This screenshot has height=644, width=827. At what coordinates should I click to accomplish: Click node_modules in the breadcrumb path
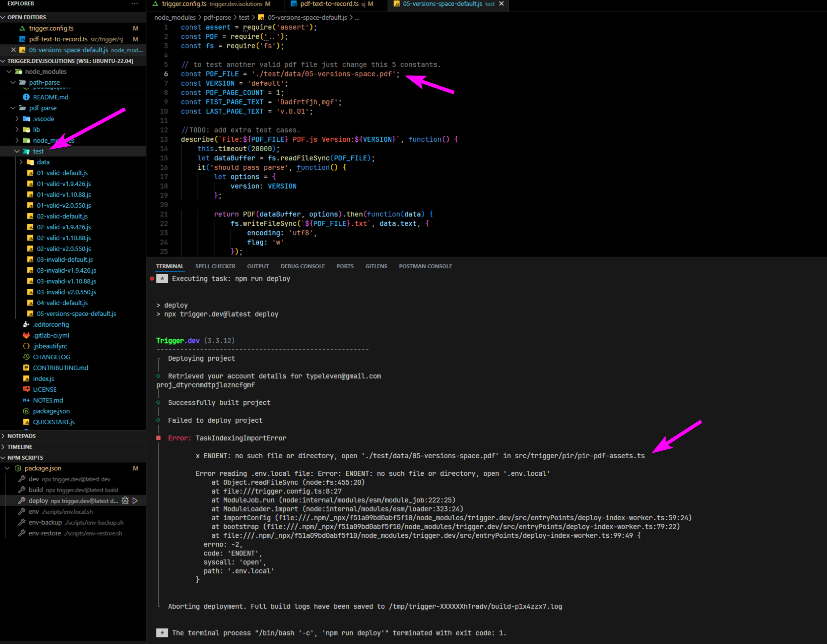(x=175, y=17)
